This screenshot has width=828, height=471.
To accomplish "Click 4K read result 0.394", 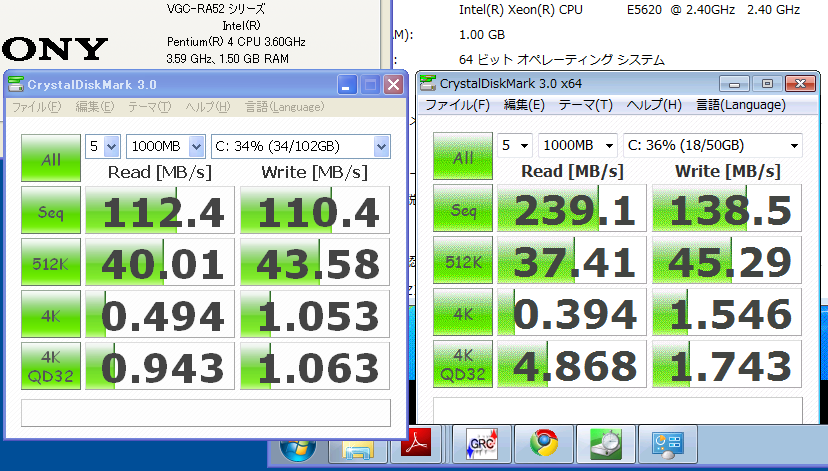I will pyautogui.click(x=572, y=312).
